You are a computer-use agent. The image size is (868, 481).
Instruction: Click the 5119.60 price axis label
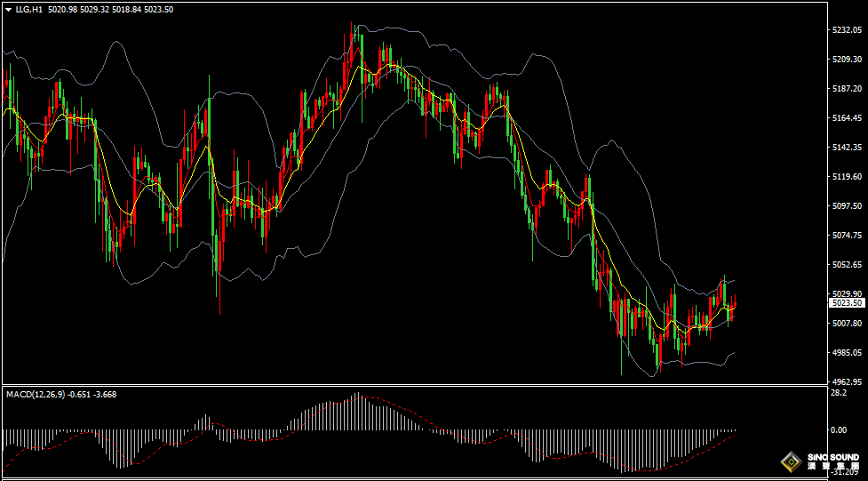coord(845,177)
